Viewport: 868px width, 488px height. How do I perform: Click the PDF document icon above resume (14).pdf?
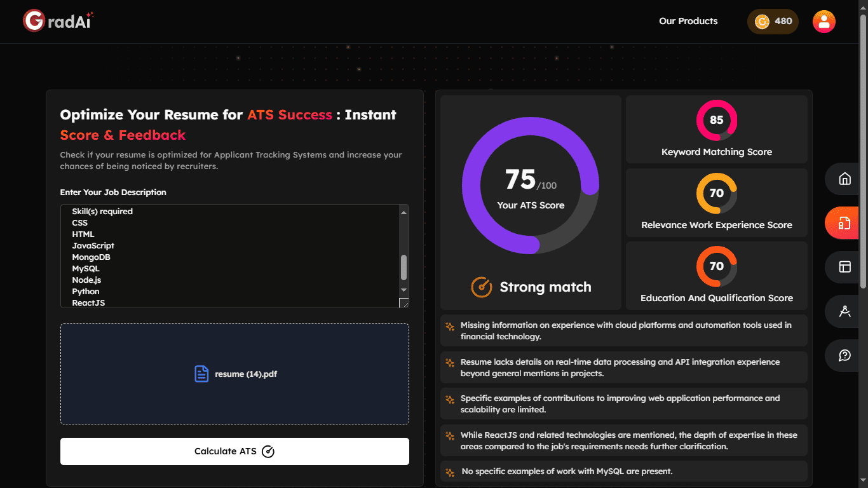click(201, 374)
